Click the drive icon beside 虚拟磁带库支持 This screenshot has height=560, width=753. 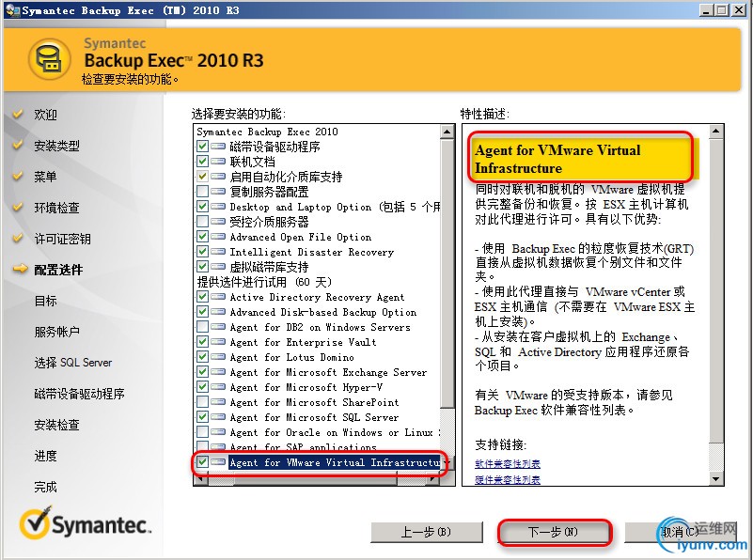click(x=218, y=266)
